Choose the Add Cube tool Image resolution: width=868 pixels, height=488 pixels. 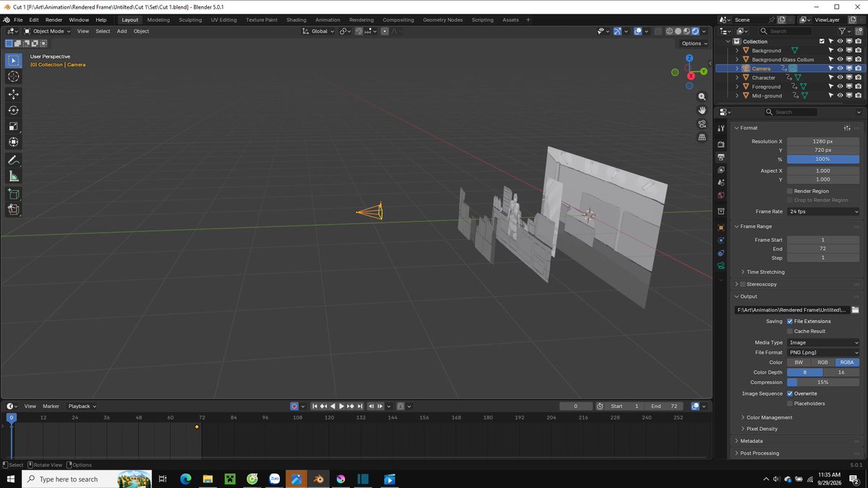(14, 194)
